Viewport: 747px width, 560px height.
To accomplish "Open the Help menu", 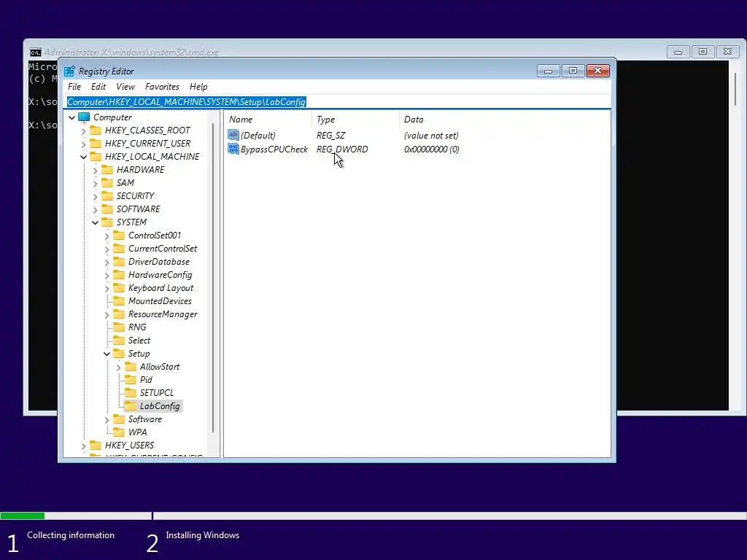I will [x=198, y=87].
